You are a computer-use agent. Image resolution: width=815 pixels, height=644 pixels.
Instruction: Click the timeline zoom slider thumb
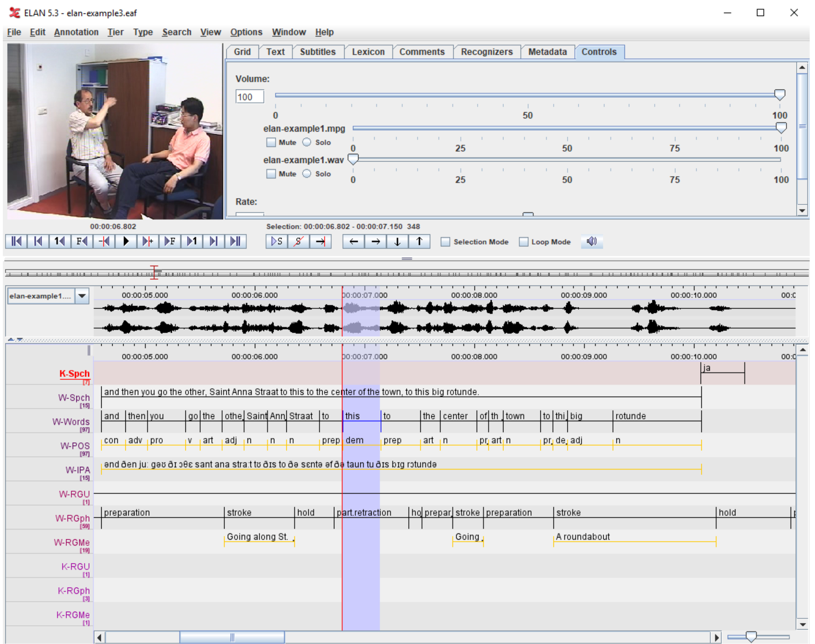coord(751,637)
